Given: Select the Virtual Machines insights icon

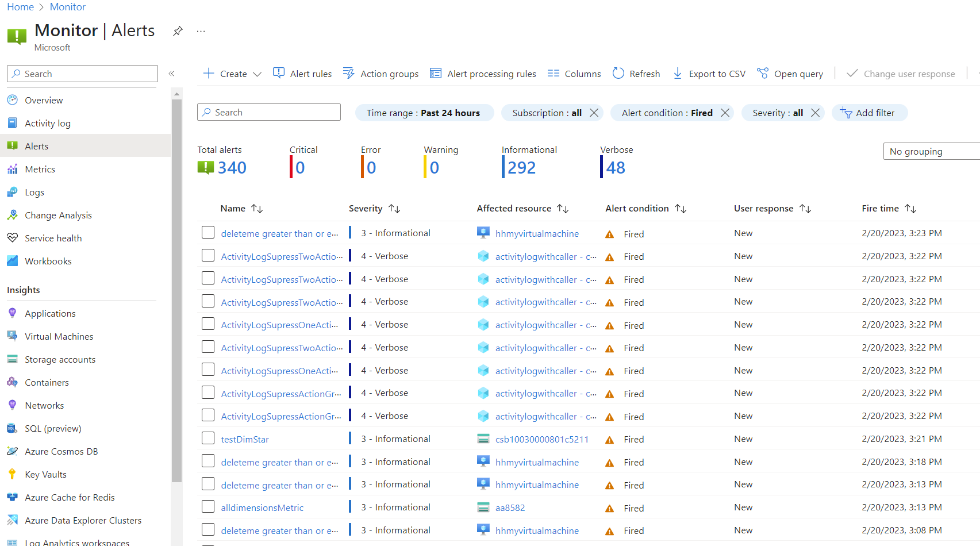Looking at the screenshot, I should click(x=12, y=336).
